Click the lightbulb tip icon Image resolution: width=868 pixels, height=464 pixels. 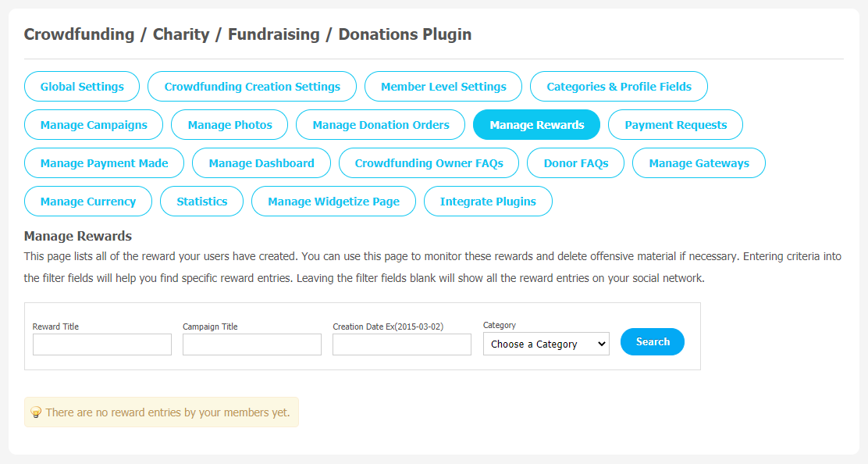pyautogui.click(x=36, y=412)
